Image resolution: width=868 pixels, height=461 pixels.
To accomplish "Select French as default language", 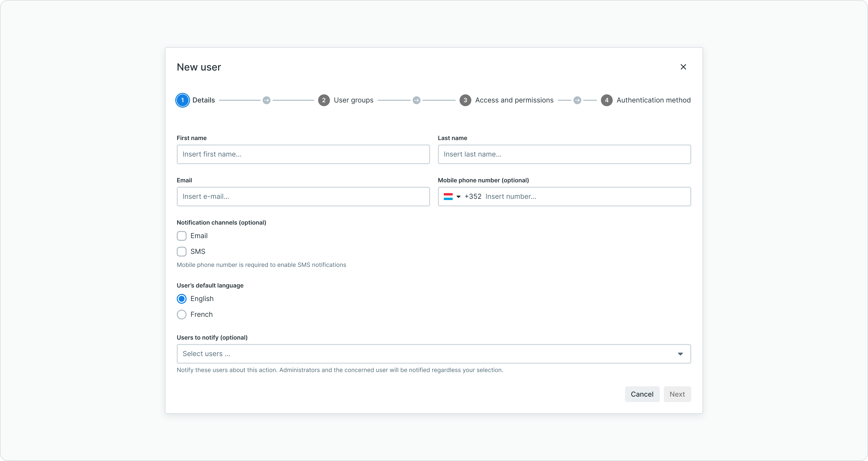I will 182,314.
